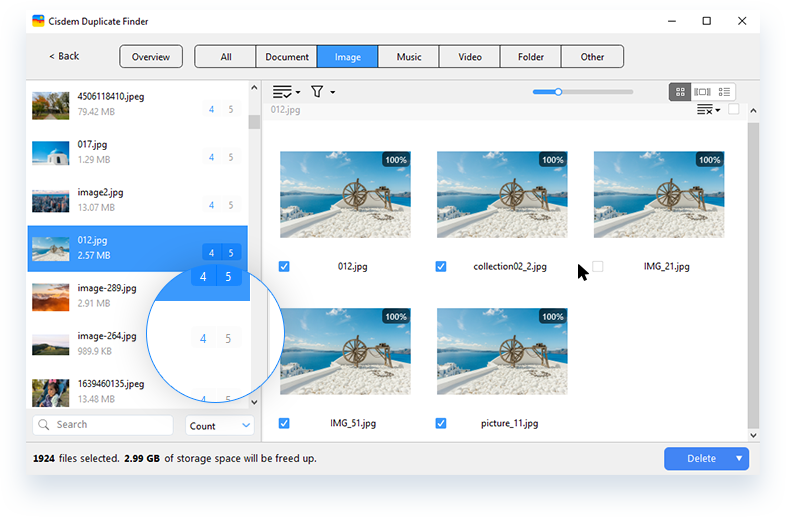Open the filter funnel options
This screenshot has width=786, height=517.
pyautogui.click(x=318, y=92)
